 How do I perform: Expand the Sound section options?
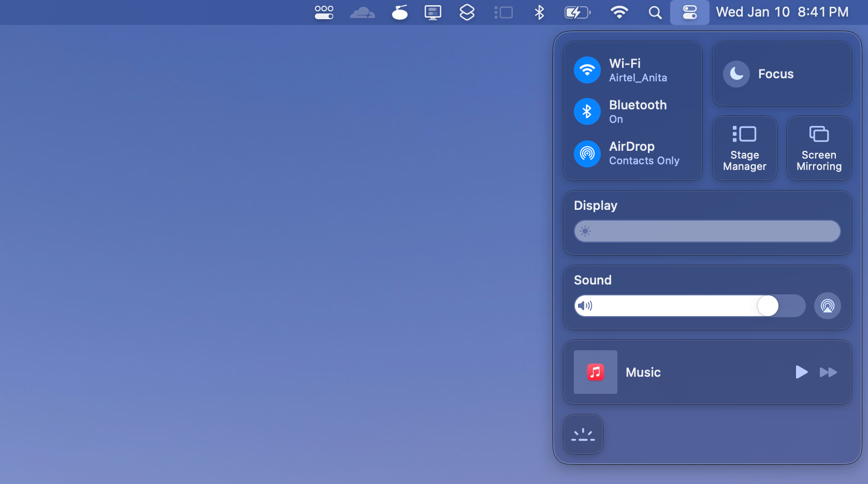592,280
